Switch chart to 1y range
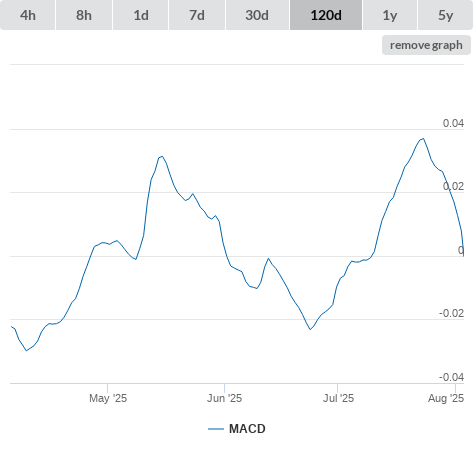The height and width of the screenshot is (455, 474). [390, 15]
